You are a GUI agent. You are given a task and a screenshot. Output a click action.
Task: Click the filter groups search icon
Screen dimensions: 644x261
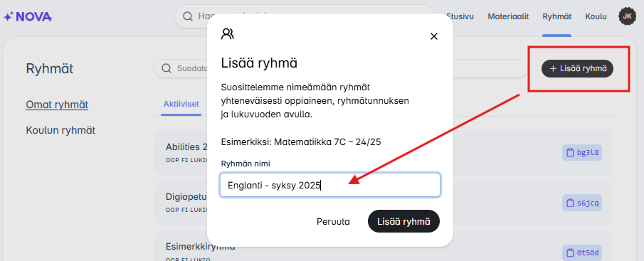[x=167, y=68]
